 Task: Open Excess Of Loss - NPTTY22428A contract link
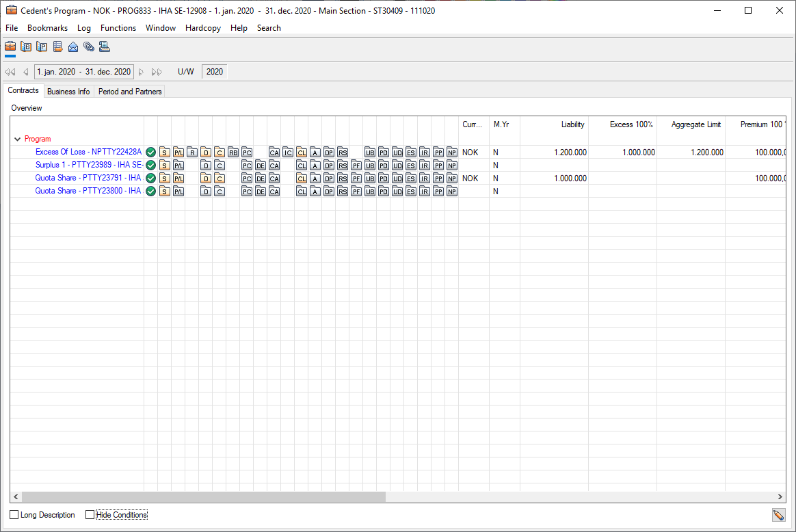(88, 152)
